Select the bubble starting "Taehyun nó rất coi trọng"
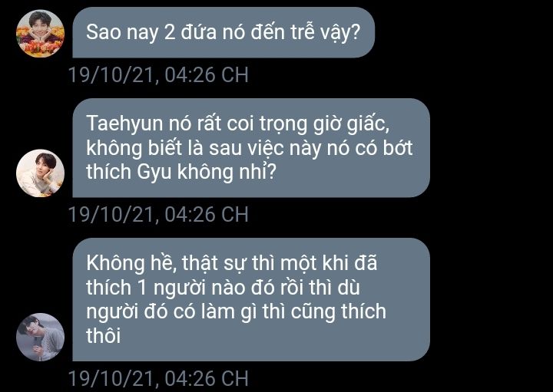 click(x=251, y=148)
